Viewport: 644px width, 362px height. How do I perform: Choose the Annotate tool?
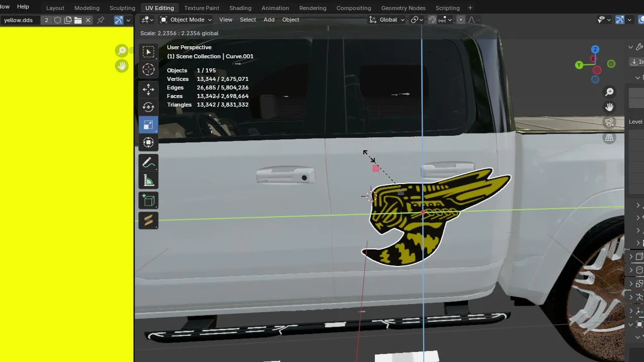pos(148,162)
